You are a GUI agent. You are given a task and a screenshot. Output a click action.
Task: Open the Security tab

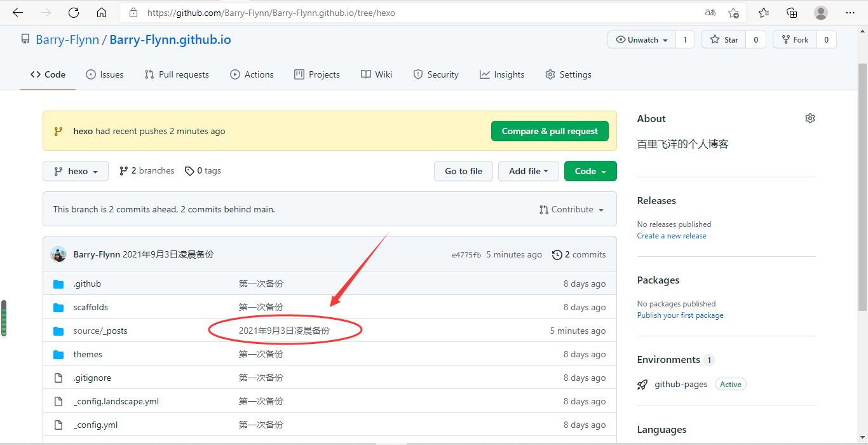436,74
